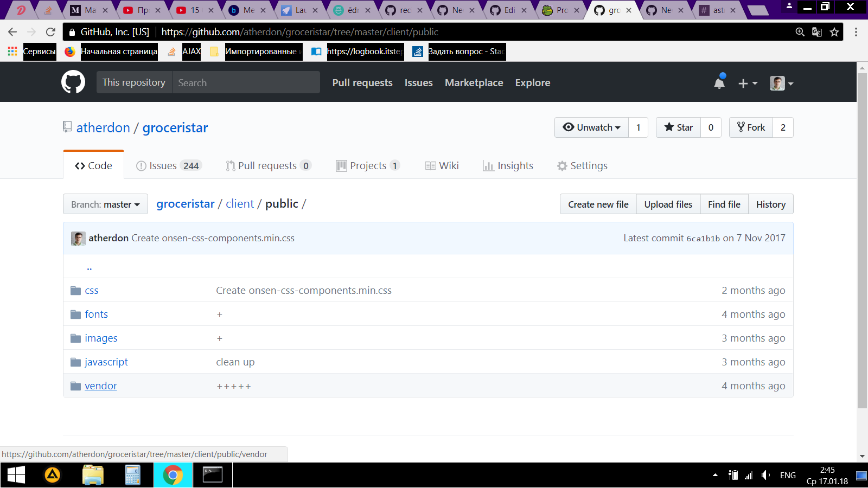Open the css folder
The image size is (868, 488).
pyautogui.click(x=92, y=291)
